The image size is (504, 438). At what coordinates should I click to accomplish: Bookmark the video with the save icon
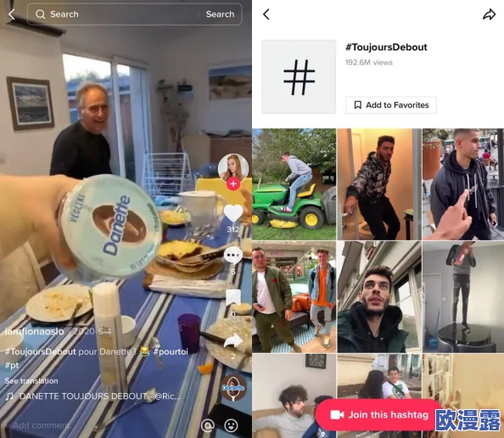tap(233, 297)
